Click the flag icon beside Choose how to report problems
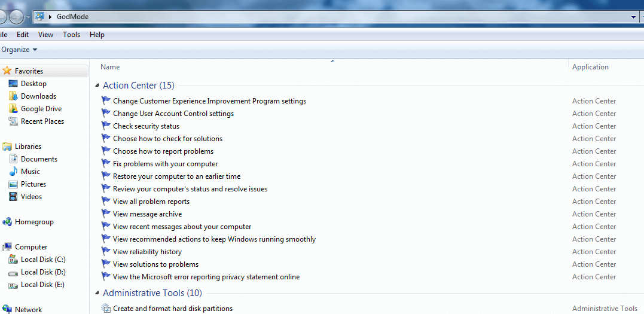 coord(106,151)
